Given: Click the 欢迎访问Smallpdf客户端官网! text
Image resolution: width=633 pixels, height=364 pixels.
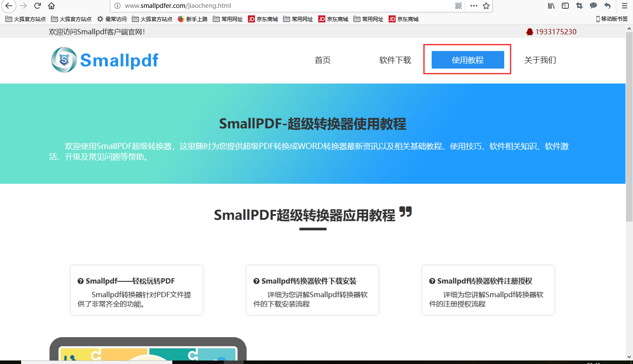Looking at the screenshot, I should coord(97,32).
